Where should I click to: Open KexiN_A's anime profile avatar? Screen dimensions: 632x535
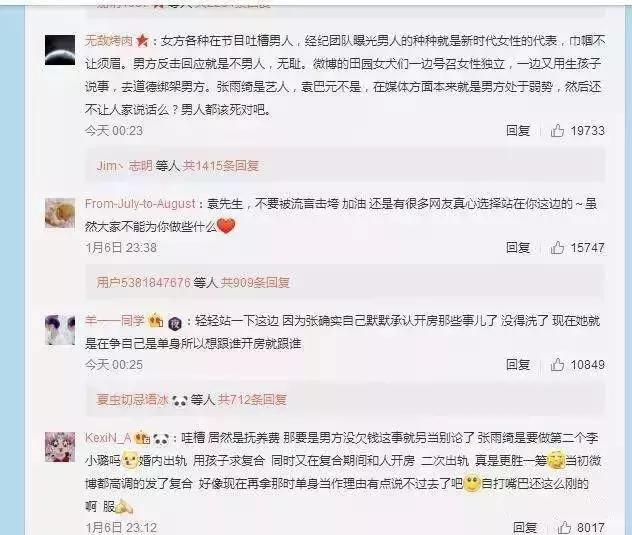(60, 447)
